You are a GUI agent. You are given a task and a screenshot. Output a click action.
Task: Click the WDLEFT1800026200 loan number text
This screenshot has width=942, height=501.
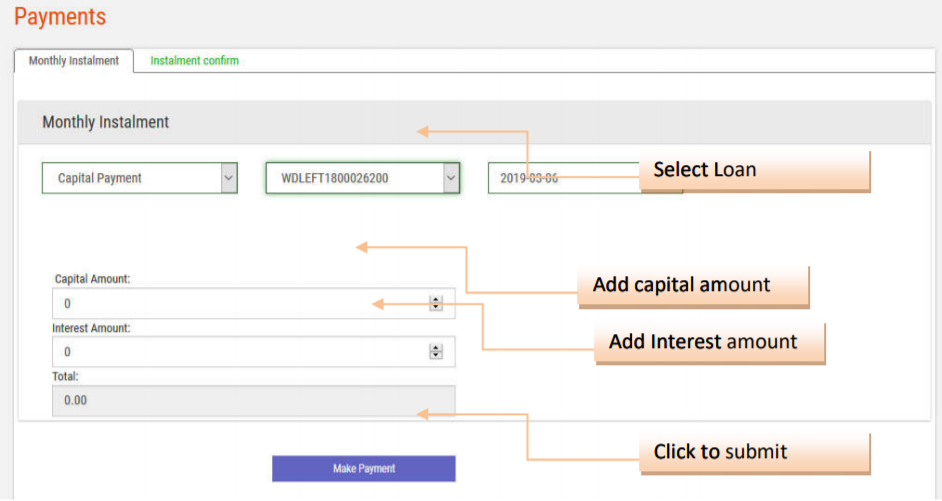click(335, 178)
